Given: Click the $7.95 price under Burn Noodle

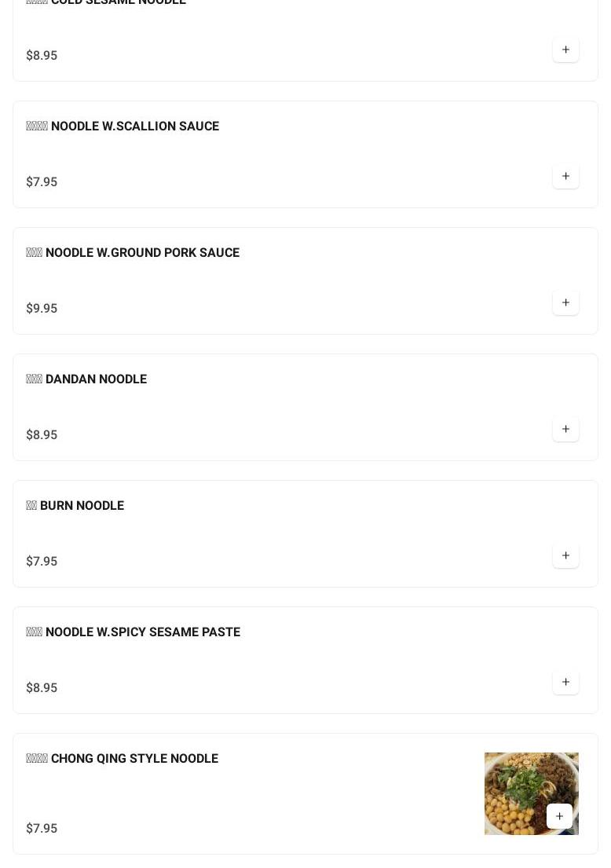Looking at the screenshot, I should click(42, 561).
